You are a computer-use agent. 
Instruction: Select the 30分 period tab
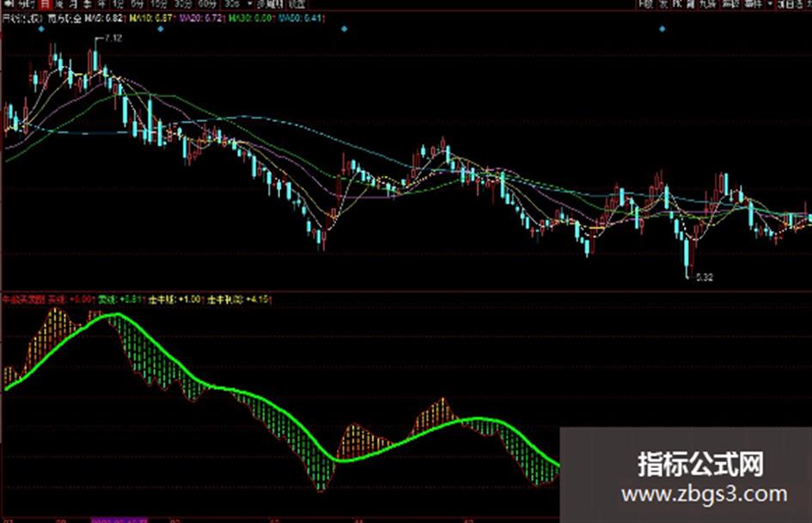[182, 4]
